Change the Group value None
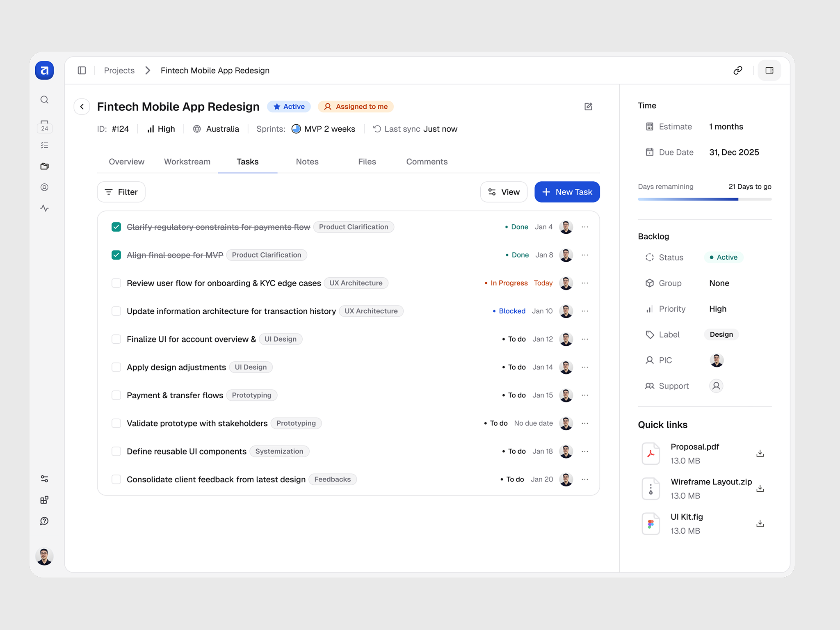Screen dimensions: 840x630 point(719,283)
